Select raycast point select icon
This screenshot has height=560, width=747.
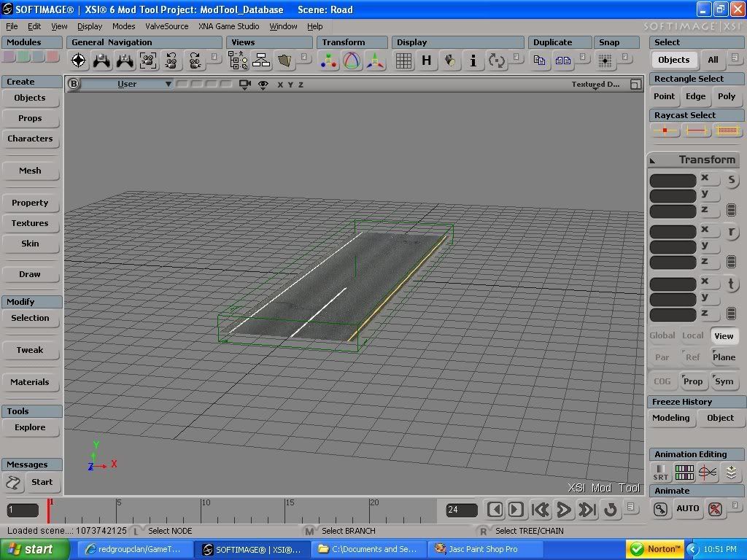(665, 131)
